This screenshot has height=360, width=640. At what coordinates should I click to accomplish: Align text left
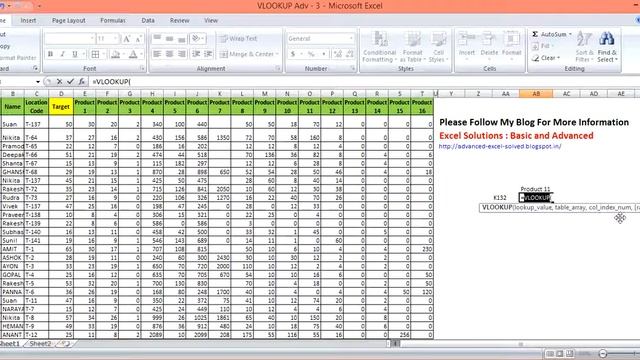pos(157,54)
